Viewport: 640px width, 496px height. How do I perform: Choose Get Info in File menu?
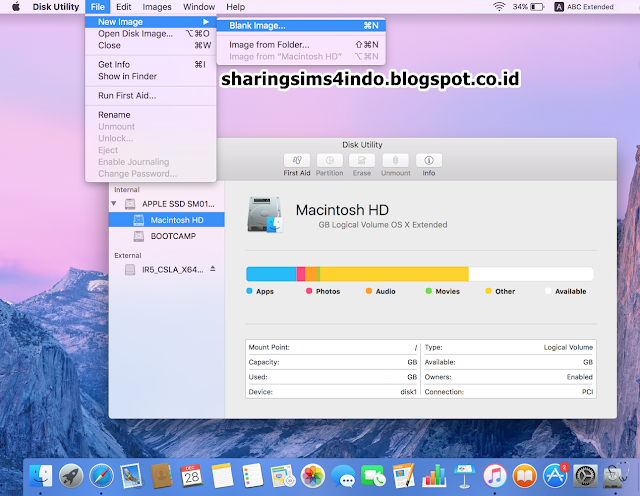[x=151, y=65]
